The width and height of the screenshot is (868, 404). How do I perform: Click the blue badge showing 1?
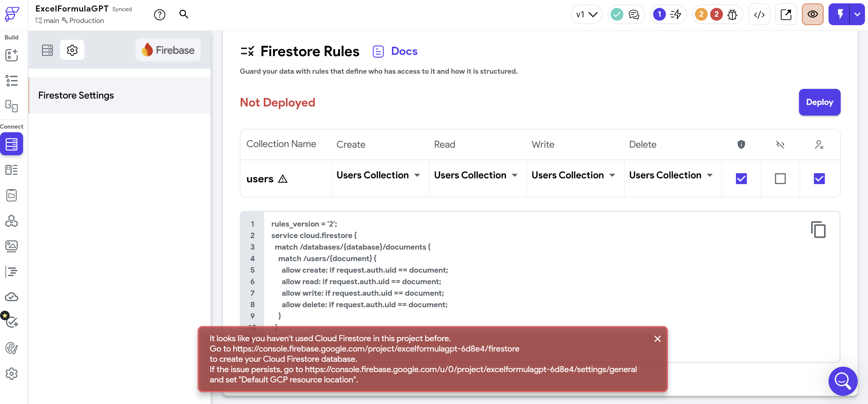coord(659,15)
